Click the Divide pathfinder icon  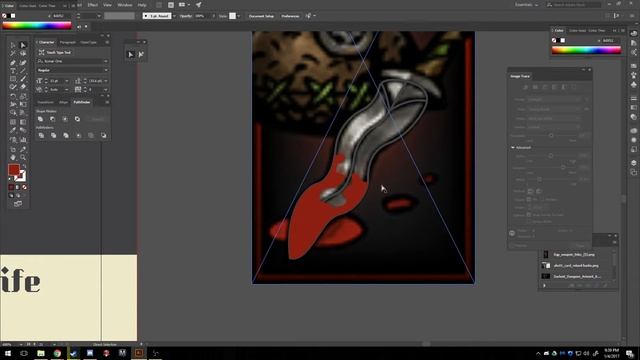pyautogui.click(x=41, y=135)
